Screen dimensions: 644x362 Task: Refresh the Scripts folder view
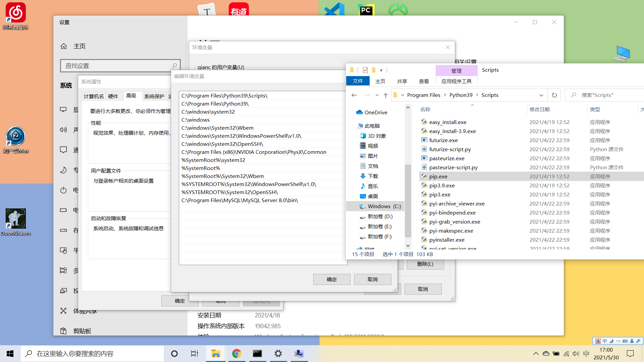click(x=554, y=95)
